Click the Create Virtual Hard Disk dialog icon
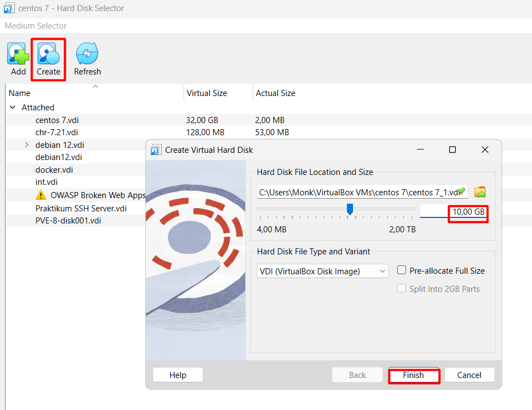 coord(156,150)
